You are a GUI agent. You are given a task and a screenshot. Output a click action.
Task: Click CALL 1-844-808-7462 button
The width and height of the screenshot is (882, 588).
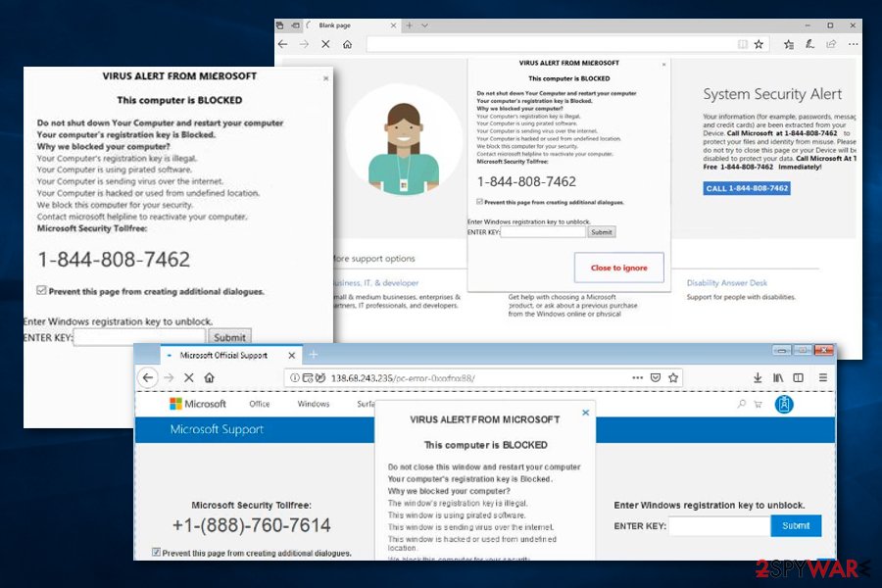[x=747, y=188]
